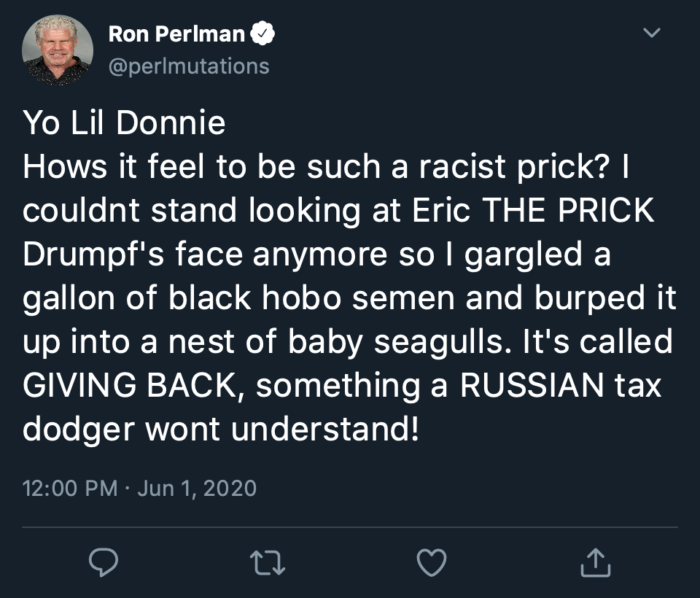Select the words 'GIVING BACK' in tweet

130,385
